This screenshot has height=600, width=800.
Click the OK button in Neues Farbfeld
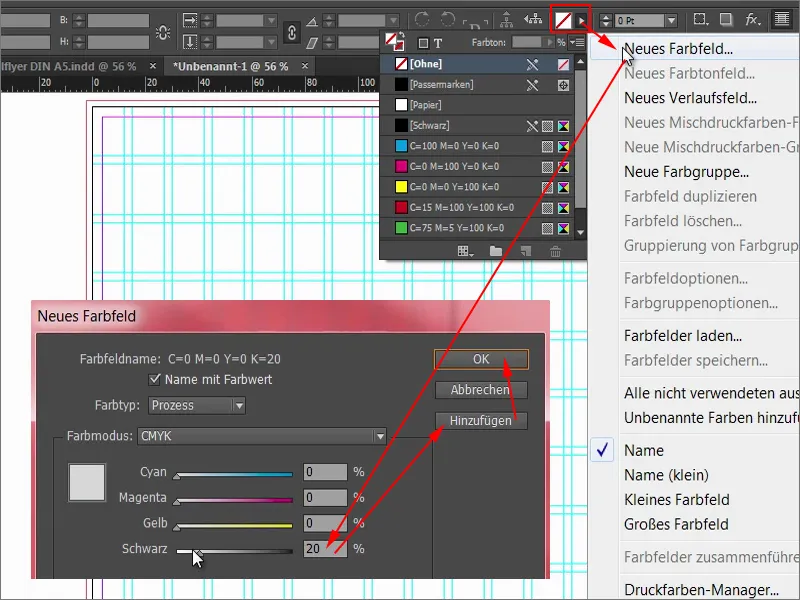(x=481, y=359)
